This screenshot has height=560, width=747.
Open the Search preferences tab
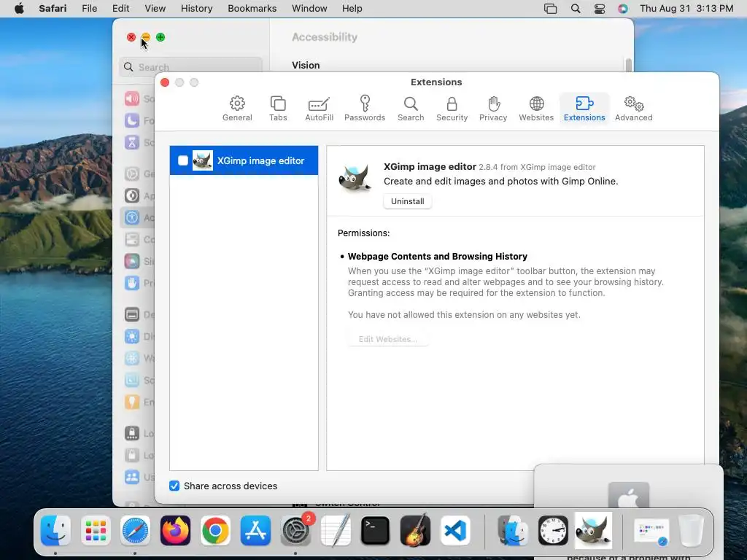(x=410, y=109)
